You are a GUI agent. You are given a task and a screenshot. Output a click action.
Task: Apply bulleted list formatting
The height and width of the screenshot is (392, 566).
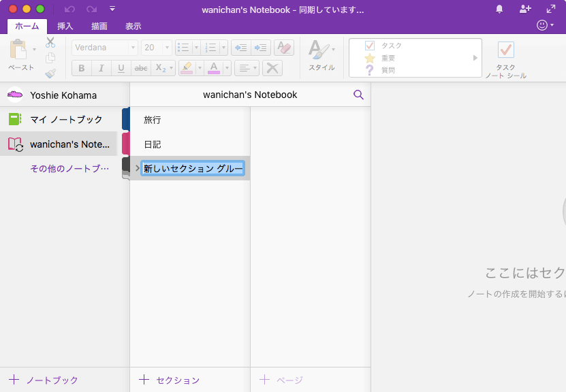click(x=184, y=48)
